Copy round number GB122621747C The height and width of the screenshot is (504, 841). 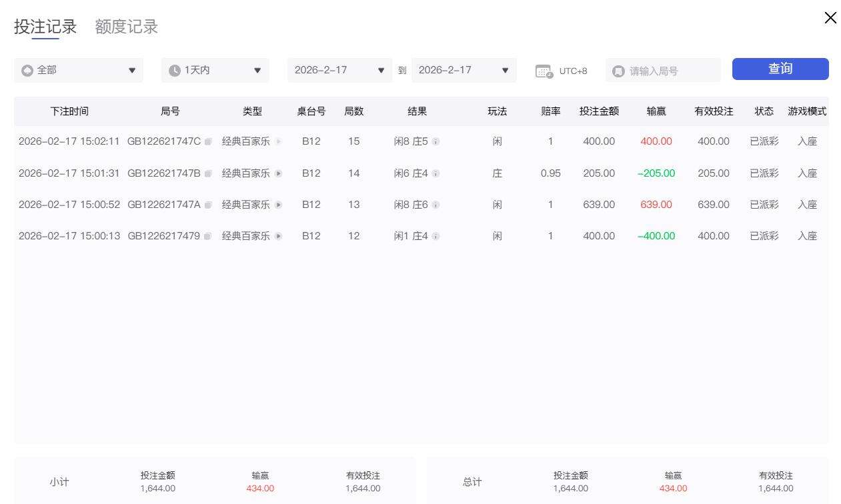tap(208, 142)
